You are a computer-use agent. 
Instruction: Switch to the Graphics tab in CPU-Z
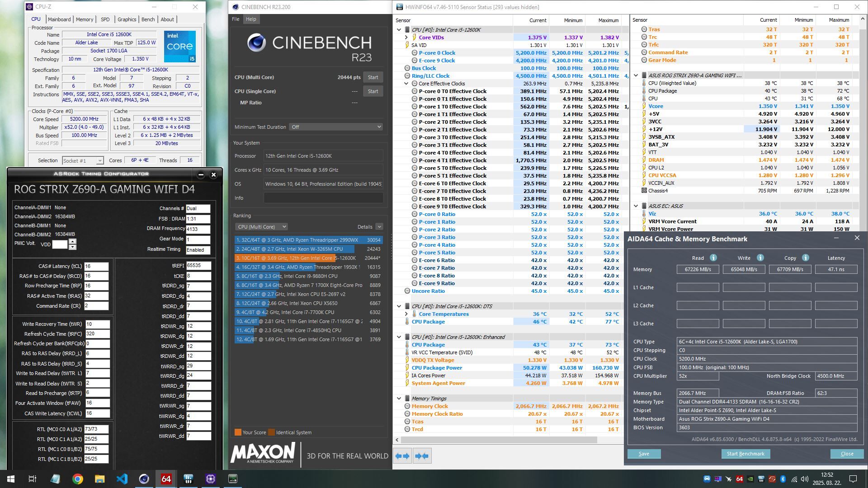click(x=127, y=19)
